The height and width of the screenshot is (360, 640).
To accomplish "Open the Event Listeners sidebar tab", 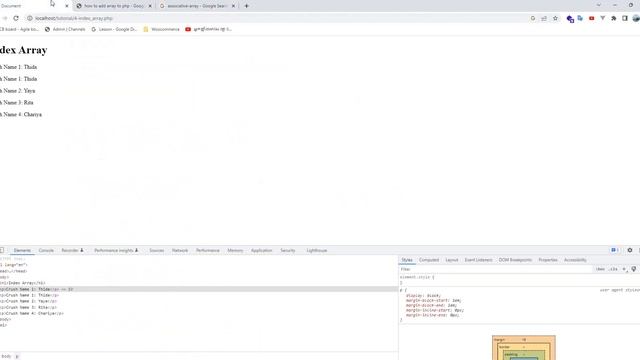I will point(478,260).
